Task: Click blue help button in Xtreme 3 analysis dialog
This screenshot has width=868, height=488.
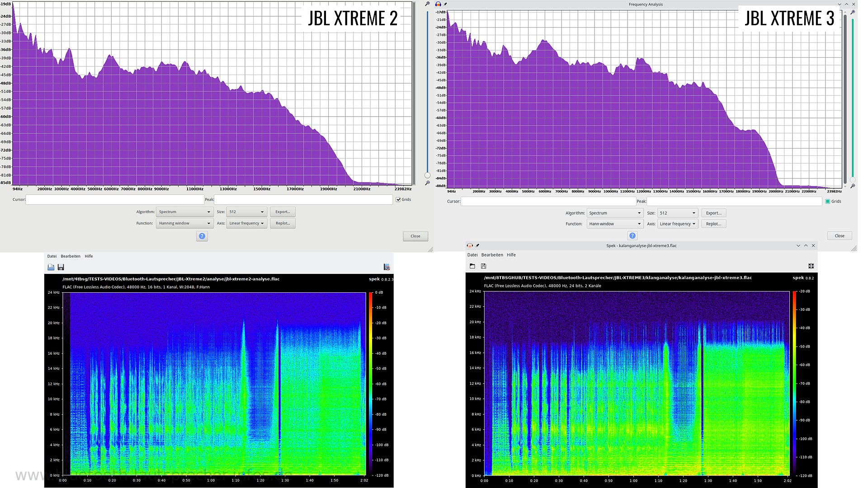Action: pos(632,235)
